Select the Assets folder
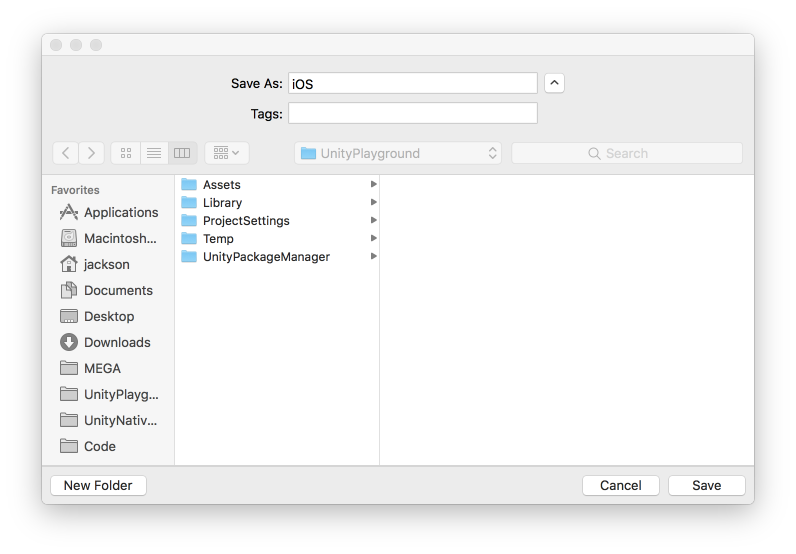Viewport: 796px width, 554px height. coord(277,184)
